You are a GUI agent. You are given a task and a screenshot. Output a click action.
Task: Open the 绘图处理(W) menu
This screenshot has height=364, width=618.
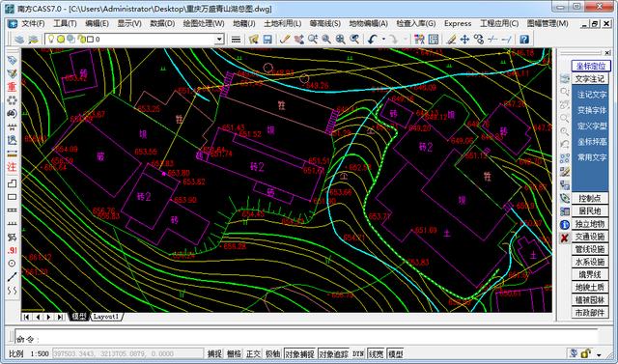[x=204, y=23]
